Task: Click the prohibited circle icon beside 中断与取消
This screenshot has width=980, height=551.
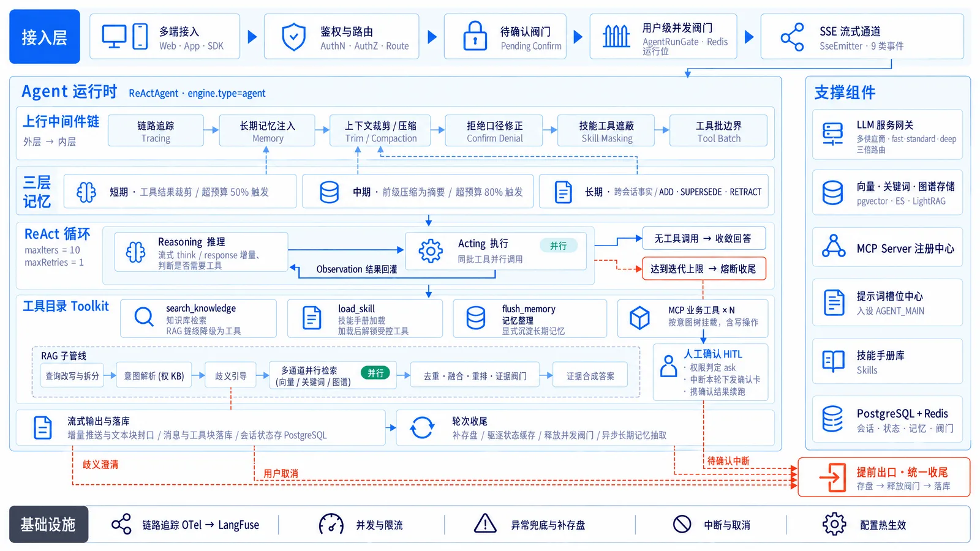Action: [682, 525]
